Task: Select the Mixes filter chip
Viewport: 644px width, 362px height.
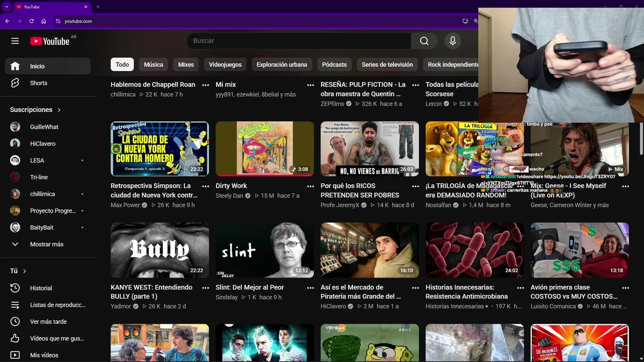Action: [186, 64]
